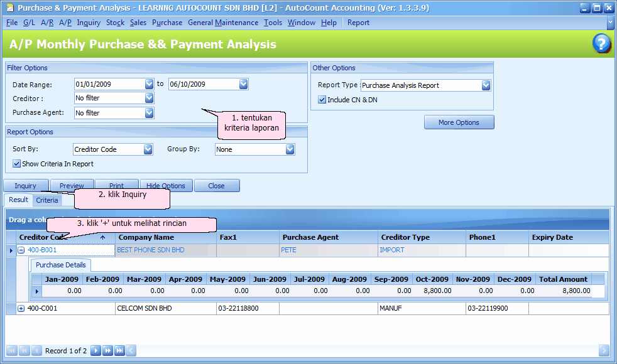Switch to the Criteria tab
This screenshot has width=617, height=364.
tap(47, 200)
